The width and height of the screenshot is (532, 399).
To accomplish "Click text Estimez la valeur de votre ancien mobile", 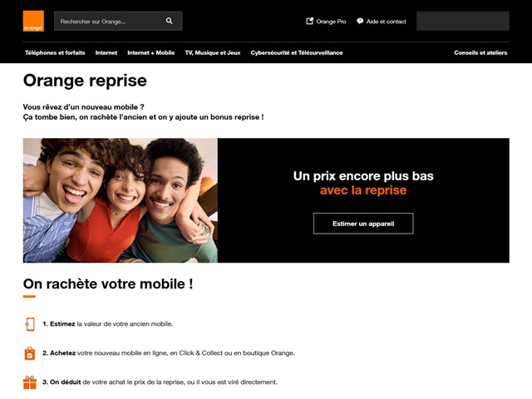I will 108,324.
